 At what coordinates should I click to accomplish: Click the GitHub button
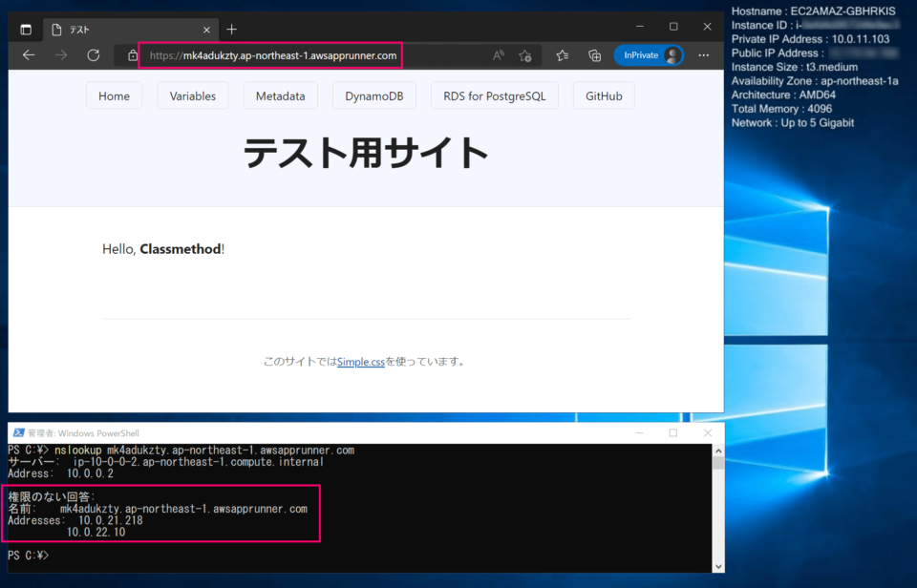[x=604, y=95]
